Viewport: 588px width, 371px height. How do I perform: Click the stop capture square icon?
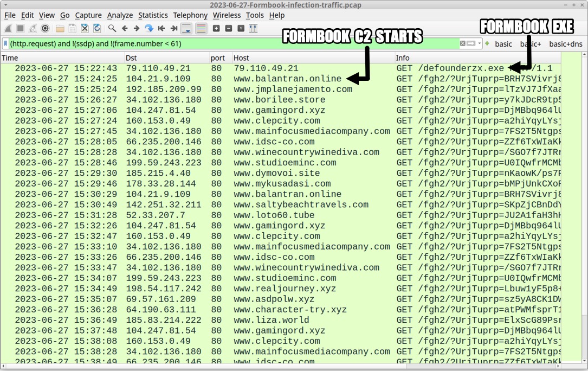20,28
